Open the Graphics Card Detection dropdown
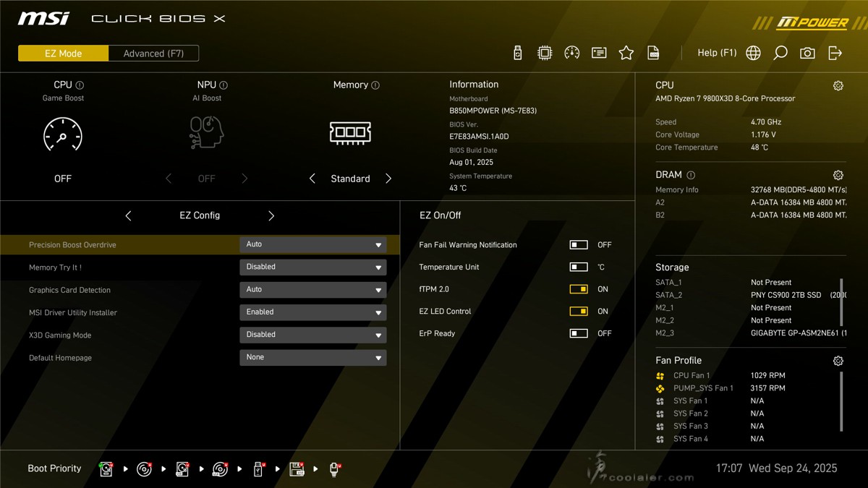The image size is (868, 488). [313, 290]
